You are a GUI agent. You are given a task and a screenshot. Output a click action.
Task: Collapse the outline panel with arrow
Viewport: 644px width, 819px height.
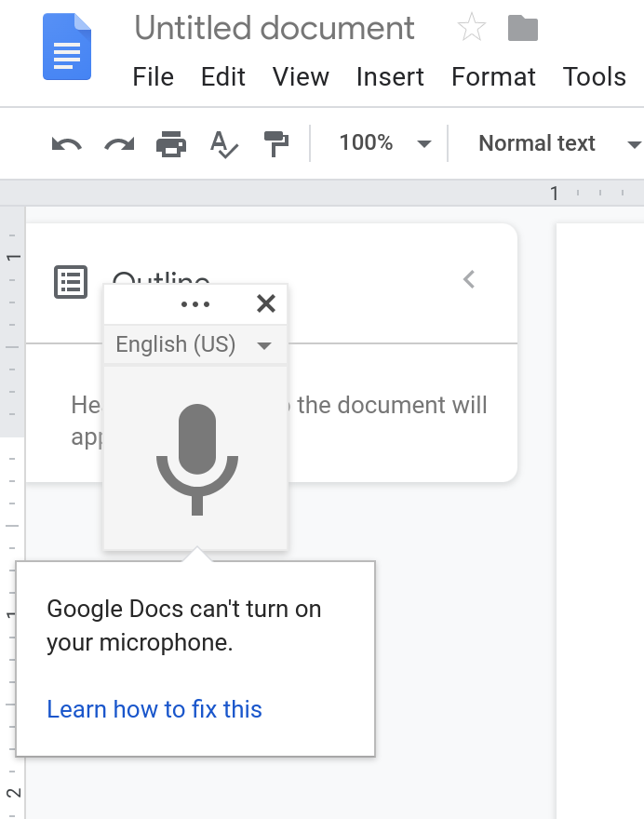tap(469, 279)
